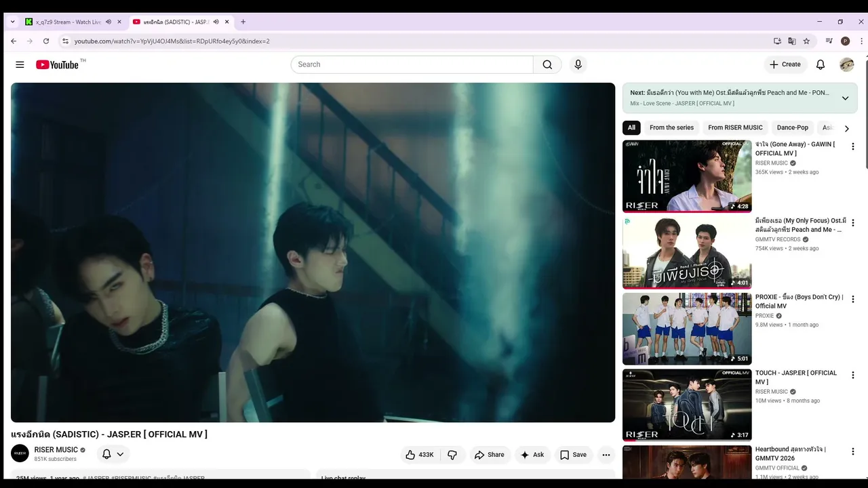Reload the current page
Screen dimensions: 868x488
click(46, 41)
